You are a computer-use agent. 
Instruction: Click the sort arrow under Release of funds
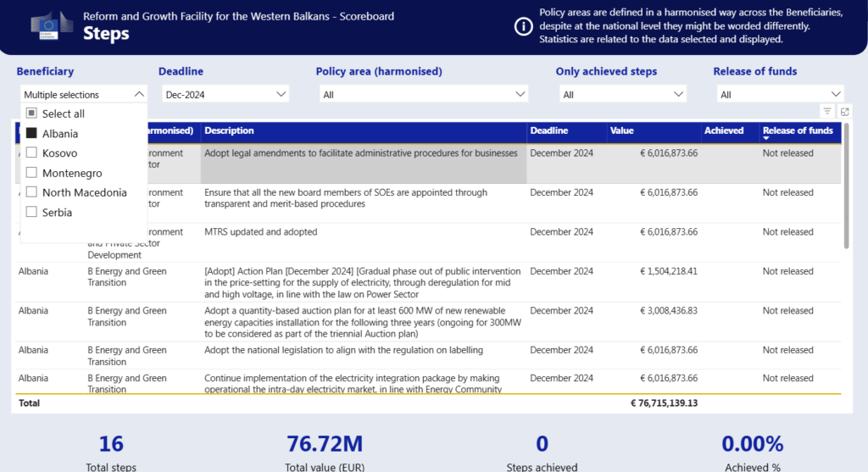tap(766, 138)
